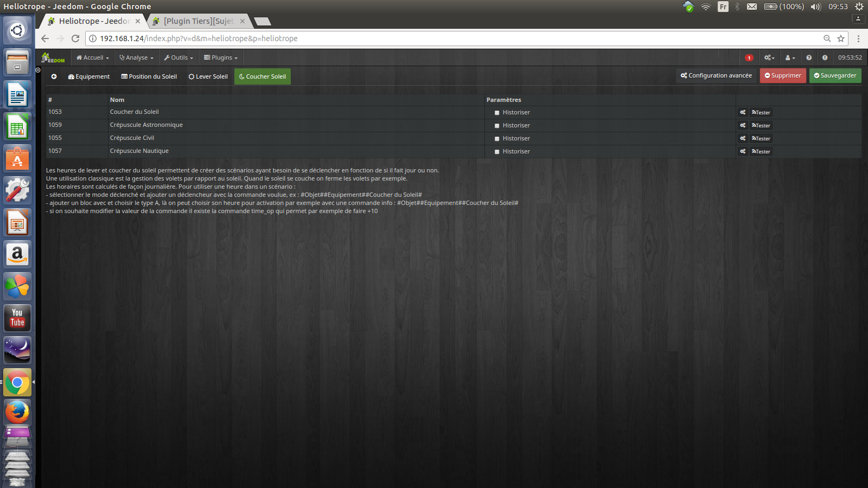Switch to the Lever Soleil tab

click(x=208, y=76)
